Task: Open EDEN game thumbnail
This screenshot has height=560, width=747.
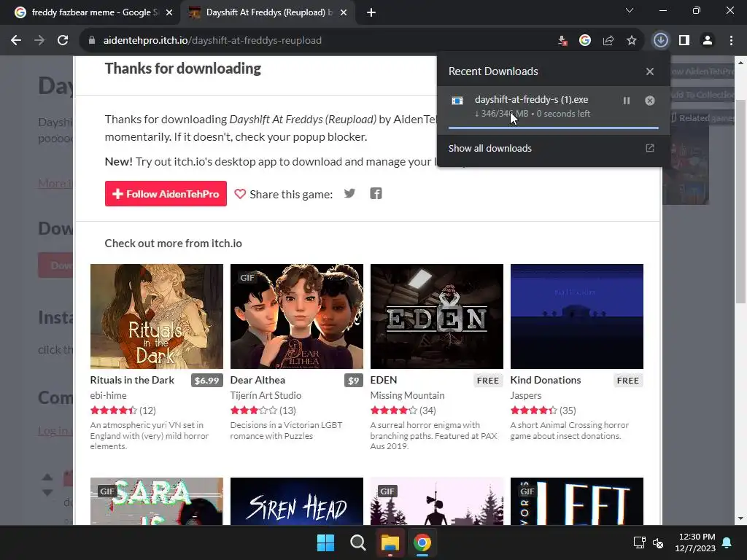Action: point(437,316)
